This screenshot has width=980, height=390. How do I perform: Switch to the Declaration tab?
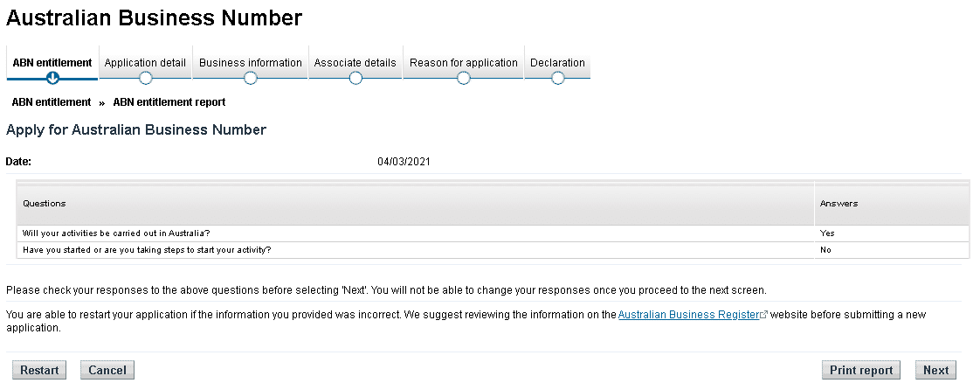tap(557, 62)
